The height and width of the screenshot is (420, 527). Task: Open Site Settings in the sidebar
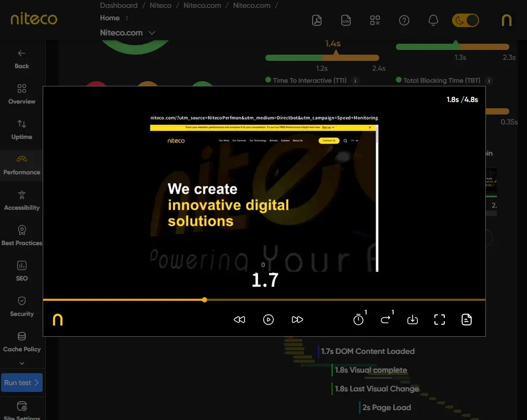(21, 410)
